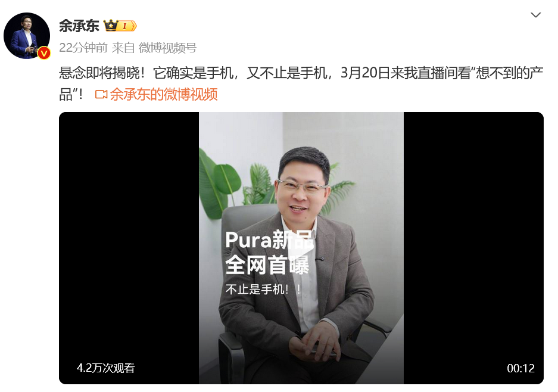Click the 来自 label beside the timestamp
Screen dimensions: 558x392
pos(123,48)
